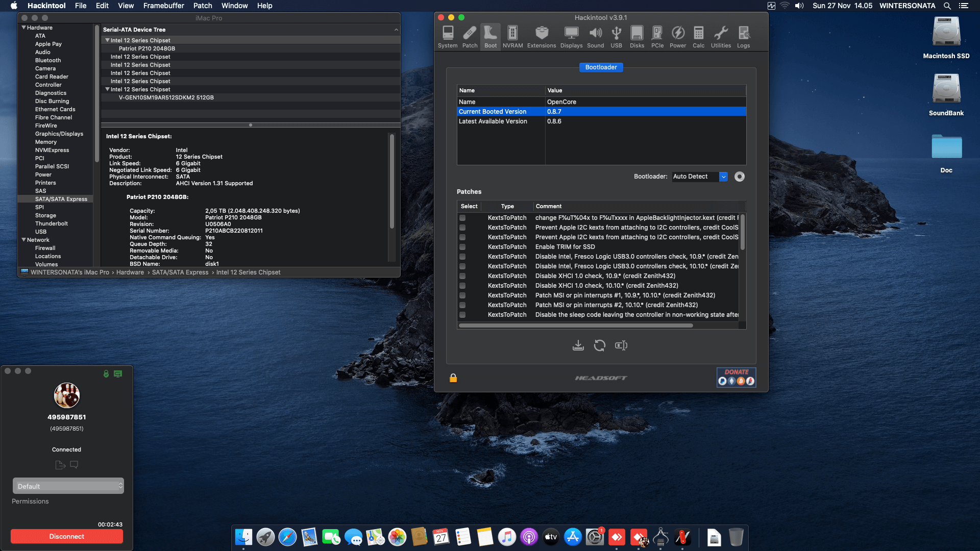The height and width of the screenshot is (551, 980).
Task: Select the Bootloader tab
Action: 601,67
